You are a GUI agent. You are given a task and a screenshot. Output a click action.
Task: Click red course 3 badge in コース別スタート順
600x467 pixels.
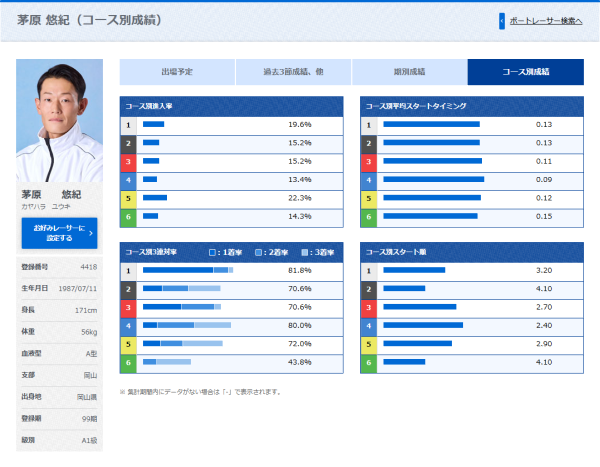[368, 307]
